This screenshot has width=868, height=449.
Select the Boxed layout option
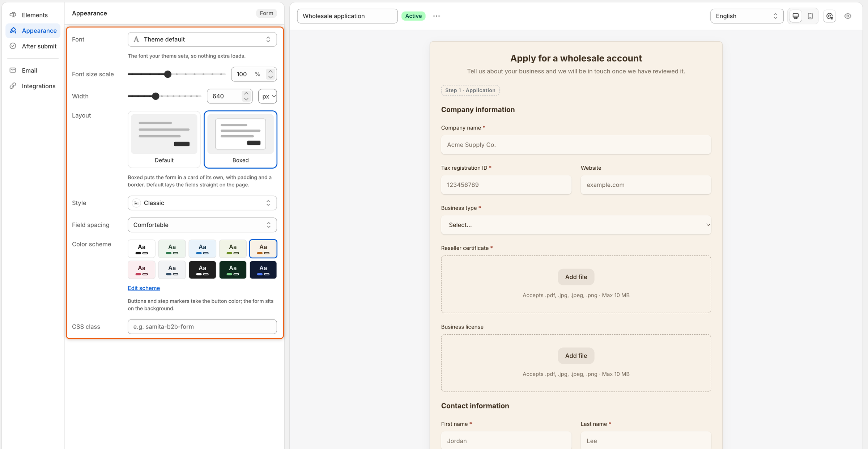click(x=241, y=139)
